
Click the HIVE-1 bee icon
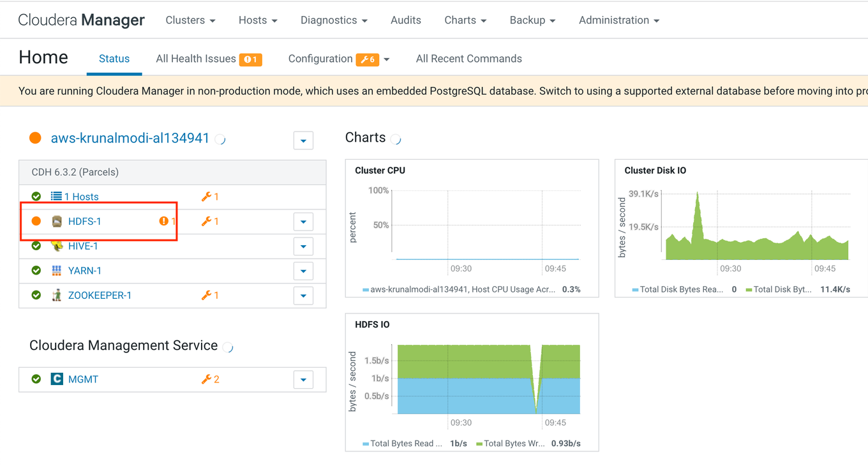coord(57,246)
